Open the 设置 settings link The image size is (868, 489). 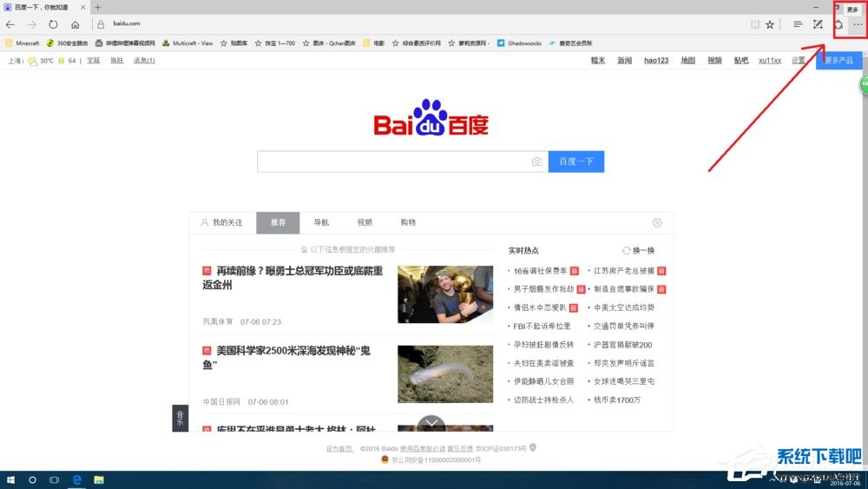point(798,60)
